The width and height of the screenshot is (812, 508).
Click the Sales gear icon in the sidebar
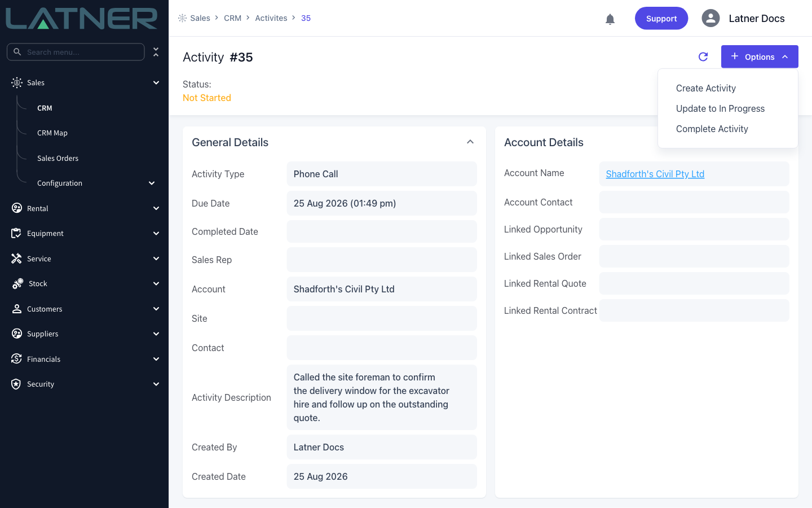tap(17, 82)
